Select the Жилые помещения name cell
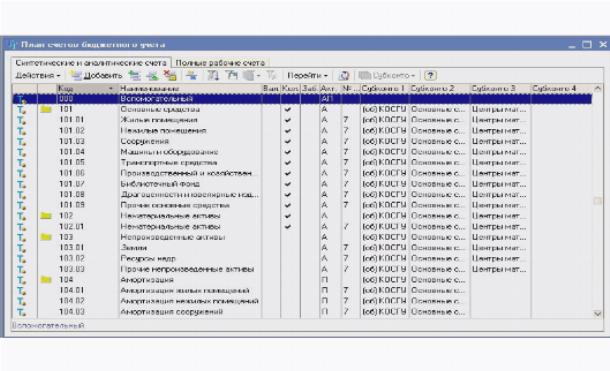Image resolution: width=610 pixels, height=371 pixels. [190, 120]
